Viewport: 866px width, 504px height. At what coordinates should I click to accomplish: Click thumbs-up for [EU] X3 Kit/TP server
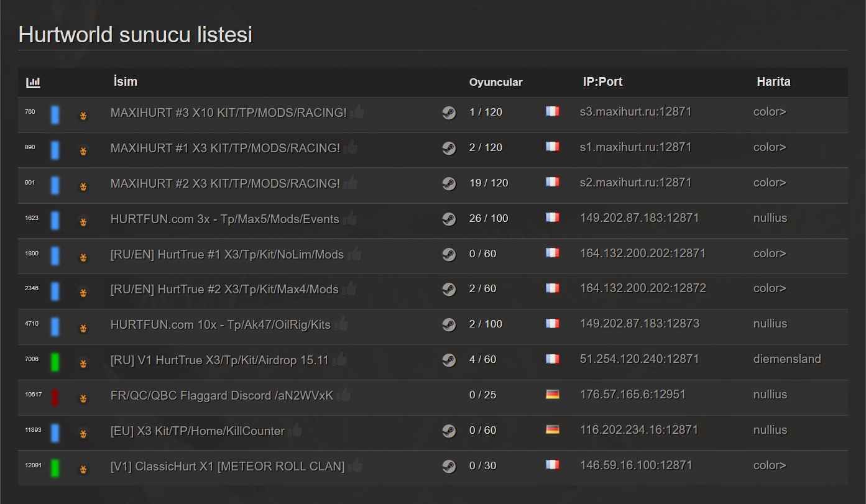click(296, 431)
